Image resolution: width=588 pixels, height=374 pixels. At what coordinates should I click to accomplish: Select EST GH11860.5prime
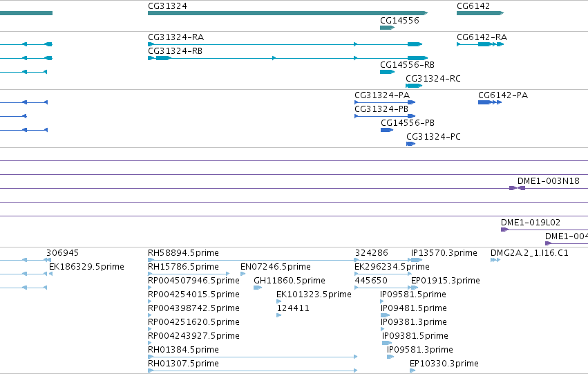tap(258, 288)
